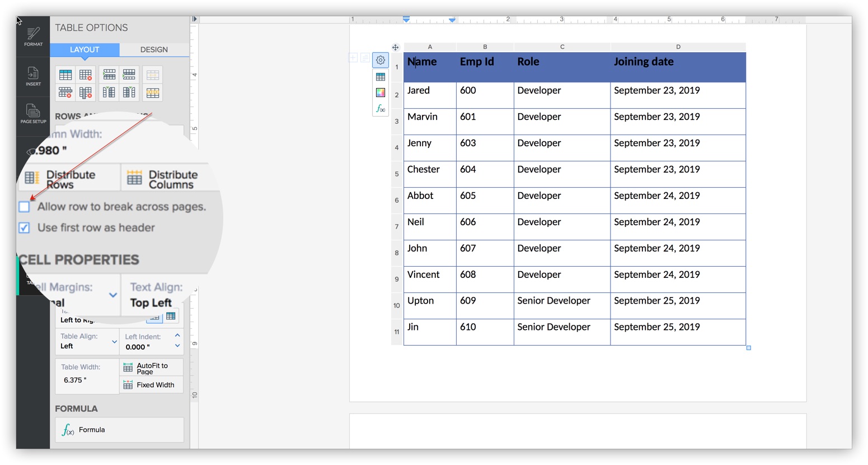The height and width of the screenshot is (465, 868).
Task: Select row 11 header
Action: point(397,332)
